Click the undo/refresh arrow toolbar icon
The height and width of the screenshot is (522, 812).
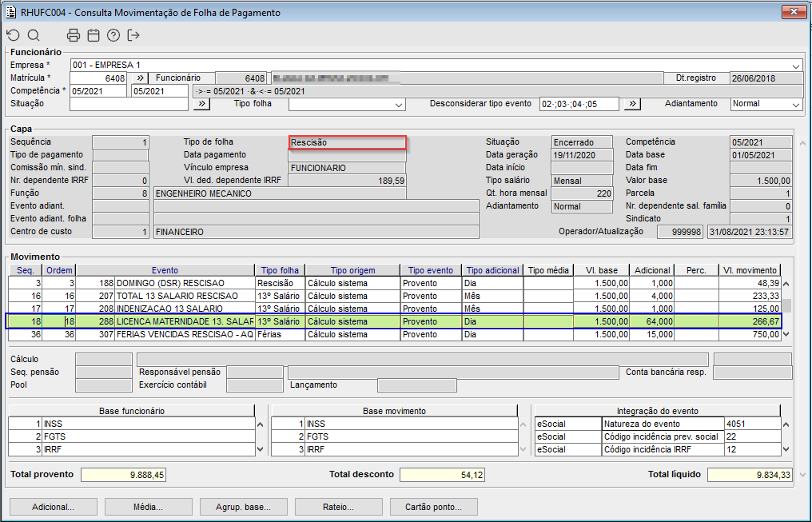[13, 35]
